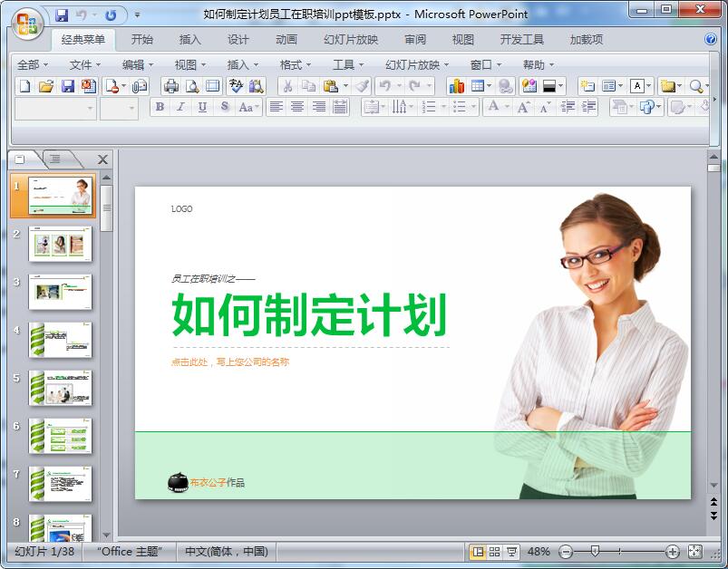The image size is (728, 569).
Task: Click the slide title 如何制定计划
Action: (x=309, y=314)
